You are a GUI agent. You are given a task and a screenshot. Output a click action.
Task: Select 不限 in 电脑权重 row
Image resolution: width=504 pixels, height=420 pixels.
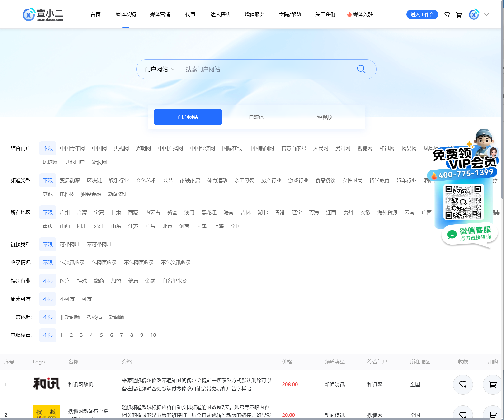47,335
